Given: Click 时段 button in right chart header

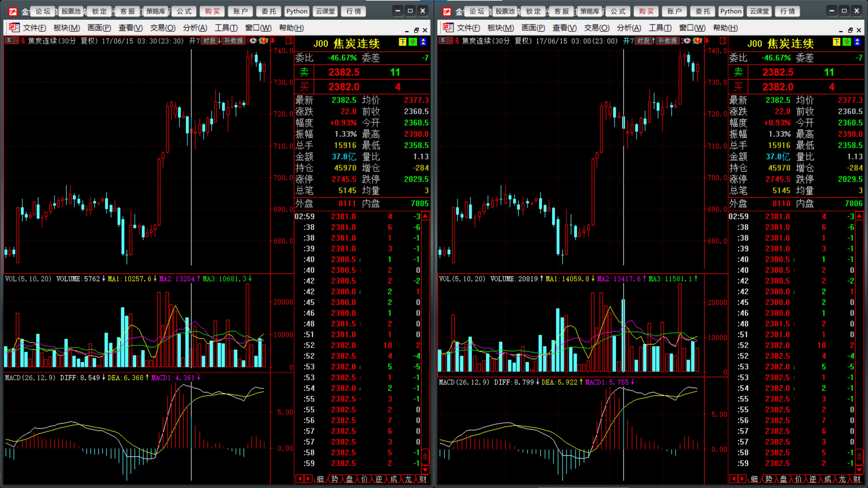Looking at the screenshot, I should click(643, 41).
